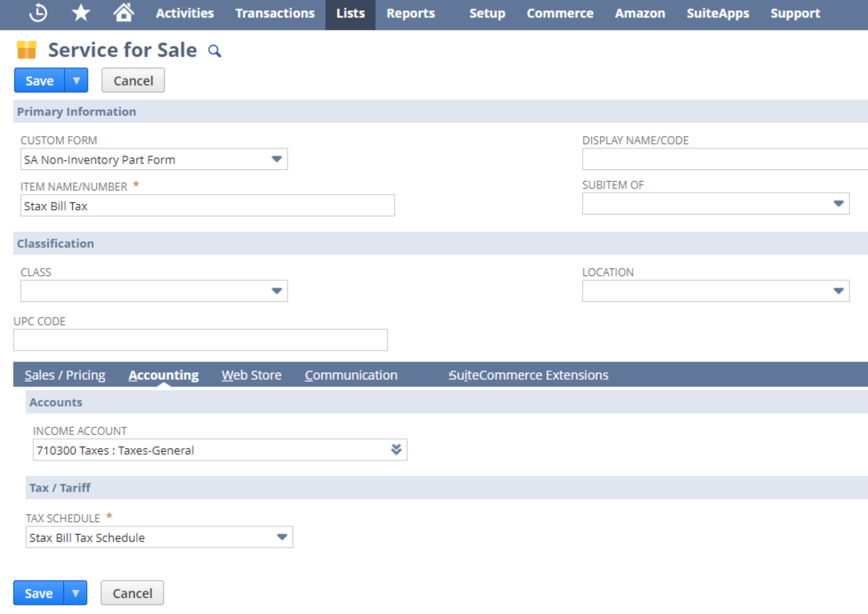Expand the Subitem Of dropdown
Viewport: 868px width, 614px height.
[715, 204]
